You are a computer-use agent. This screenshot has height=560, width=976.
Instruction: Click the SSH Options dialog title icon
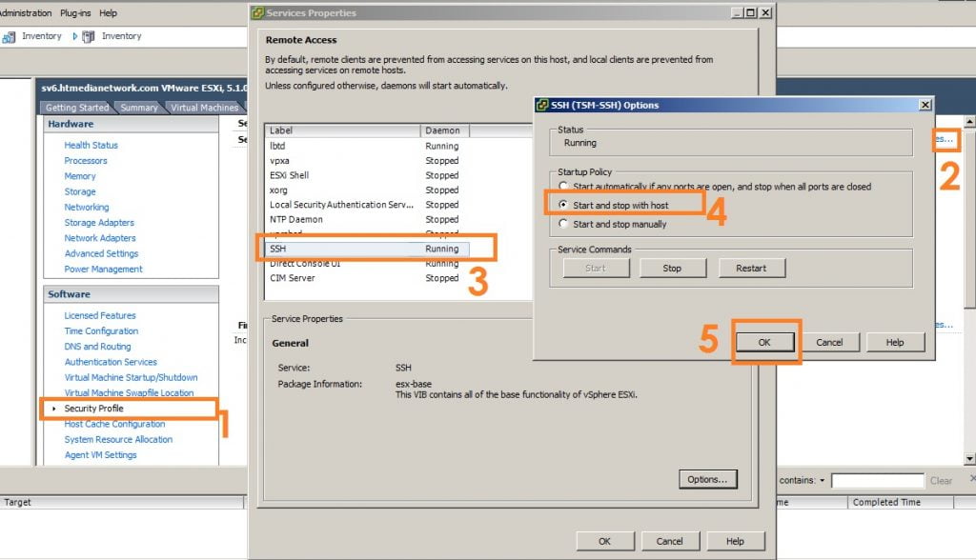point(542,105)
